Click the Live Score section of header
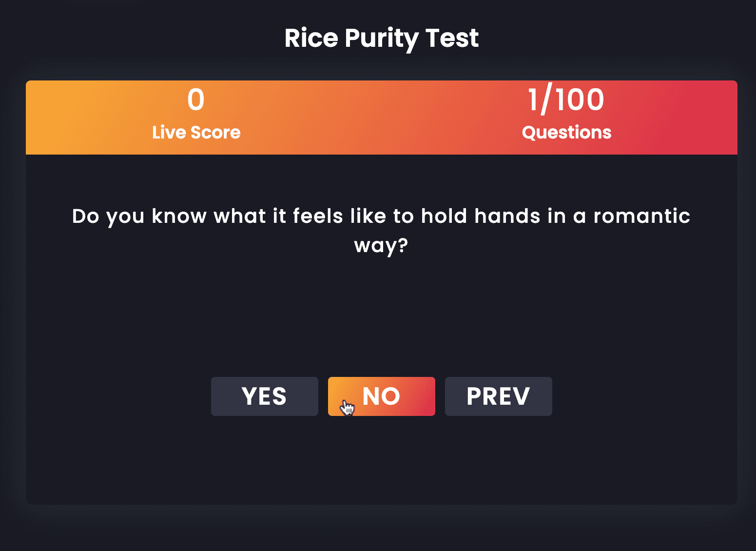The width and height of the screenshot is (756, 551). (196, 117)
